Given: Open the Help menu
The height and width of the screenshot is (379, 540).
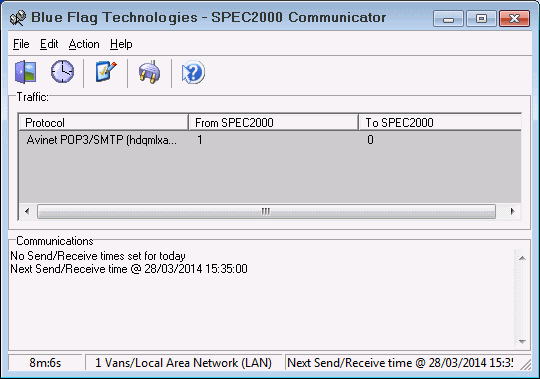Looking at the screenshot, I should [x=121, y=44].
